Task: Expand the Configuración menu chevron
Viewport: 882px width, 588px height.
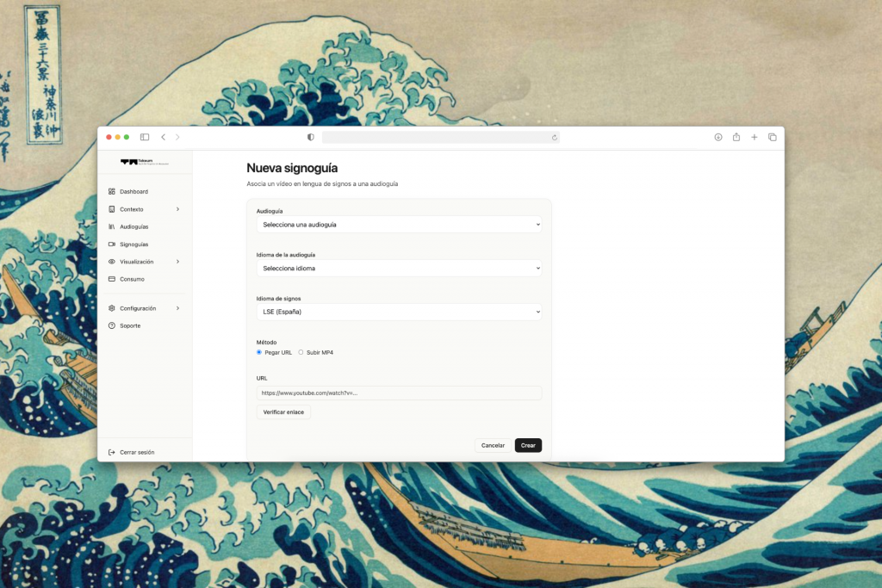Action: 177,308
